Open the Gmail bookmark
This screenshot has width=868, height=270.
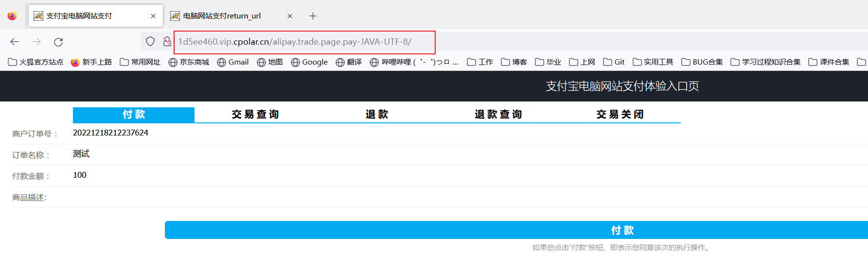(233, 62)
